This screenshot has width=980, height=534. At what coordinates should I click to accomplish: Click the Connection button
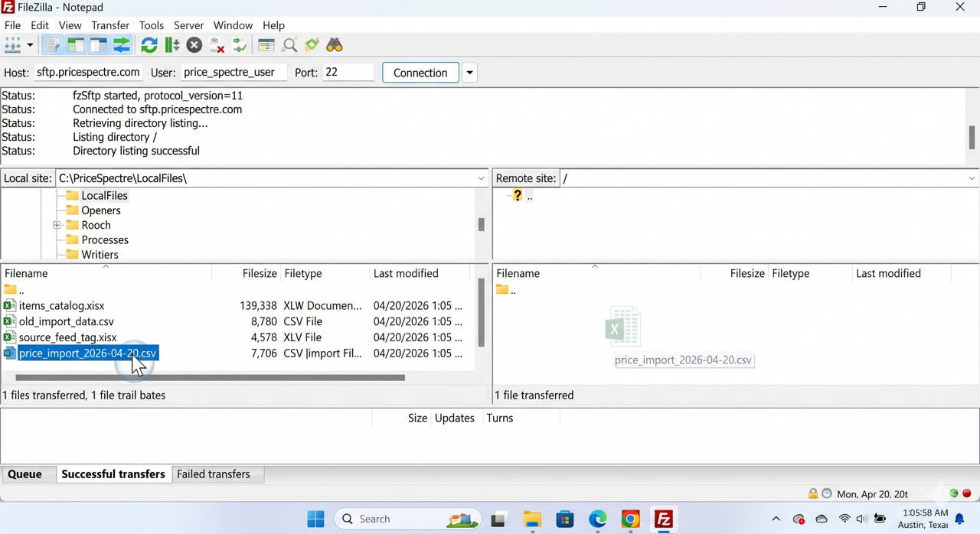pyautogui.click(x=420, y=72)
